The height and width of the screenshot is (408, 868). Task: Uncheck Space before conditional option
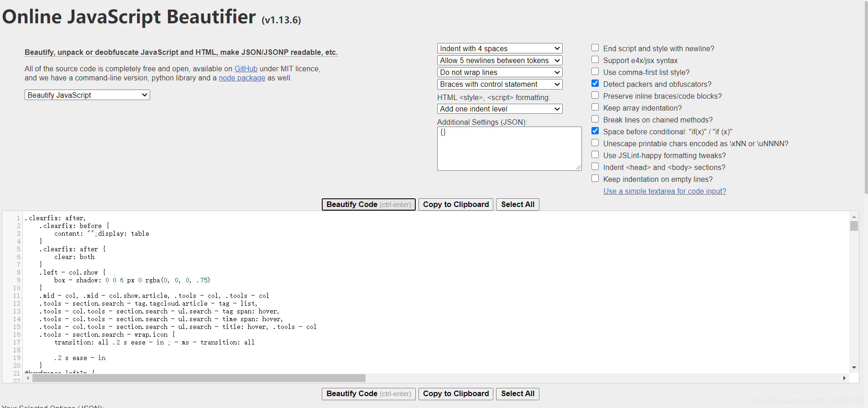click(595, 131)
